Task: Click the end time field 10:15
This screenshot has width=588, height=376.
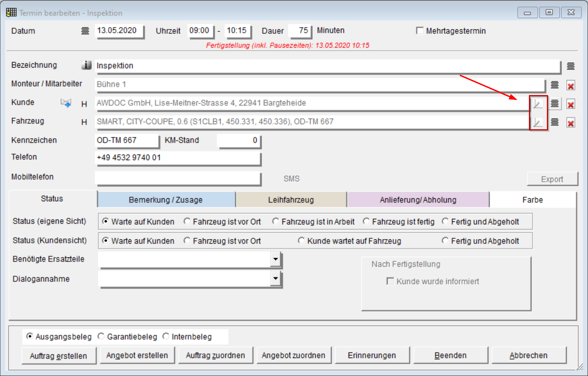Action: click(x=238, y=31)
